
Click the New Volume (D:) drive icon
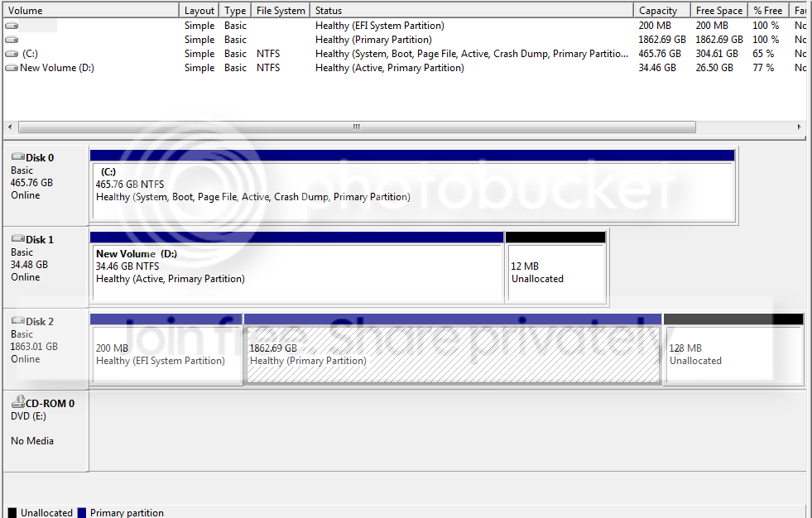click(x=12, y=68)
